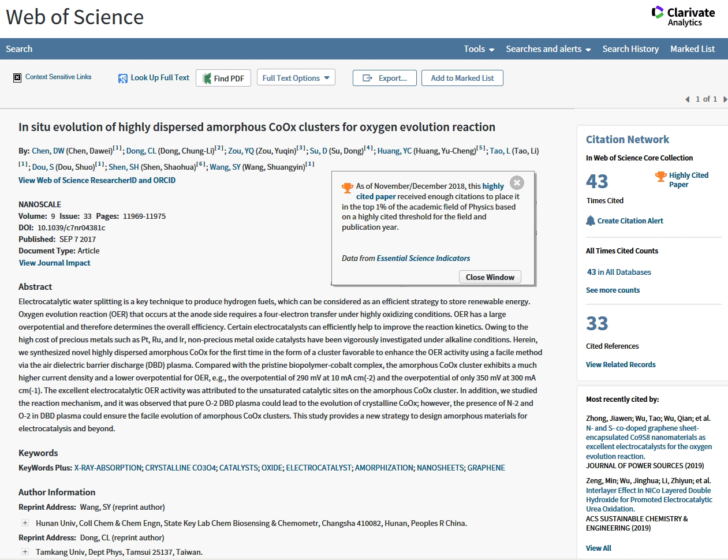Click the Look Up Full Text icon

[x=123, y=79]
